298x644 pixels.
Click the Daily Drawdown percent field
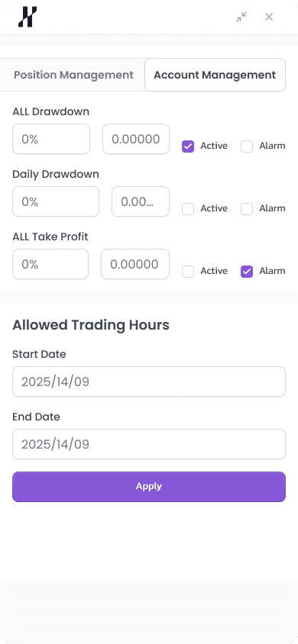tap(56, 201)
